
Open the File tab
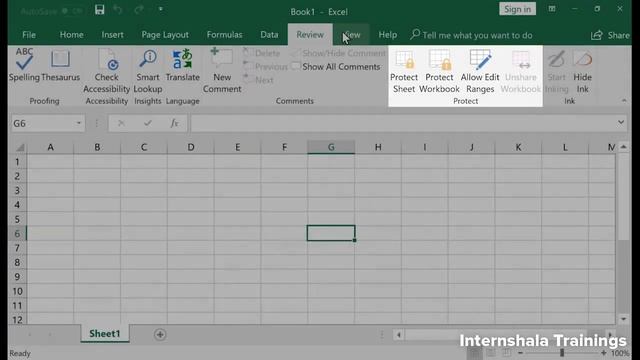(x=29, y=35)
